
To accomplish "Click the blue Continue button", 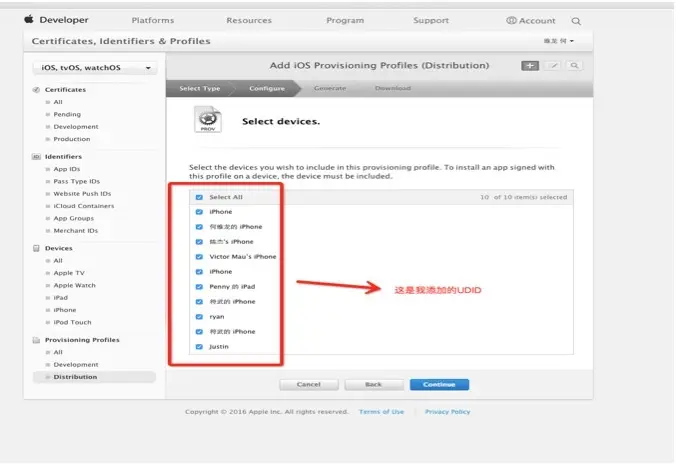I will pos(439,384).
